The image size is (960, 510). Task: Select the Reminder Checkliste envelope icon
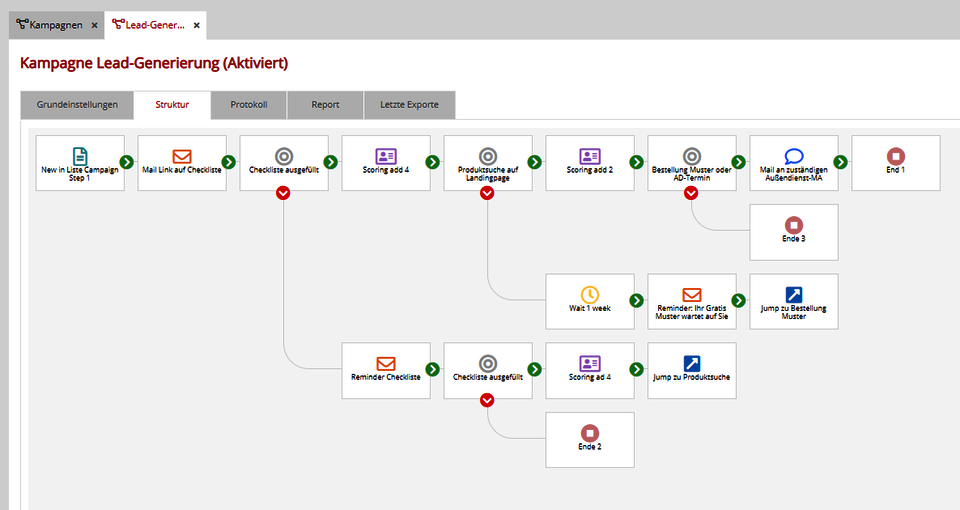pos(386,363)
